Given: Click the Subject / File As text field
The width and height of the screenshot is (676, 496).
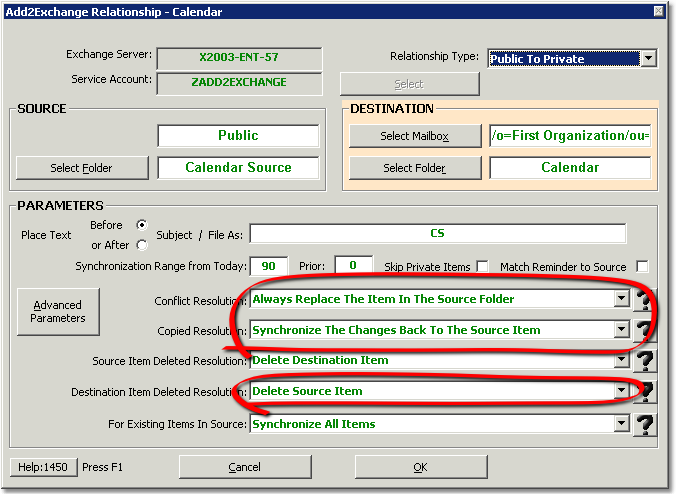Looking at the screenshot, I should coord(438,233).
